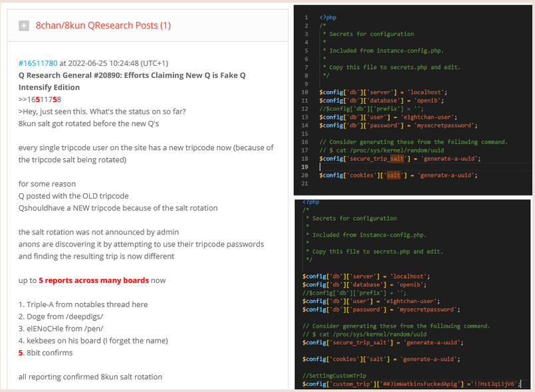Click 'all reporting confirmed 8kun salt rotation' line
535x392 pixels.
[90, 377]
